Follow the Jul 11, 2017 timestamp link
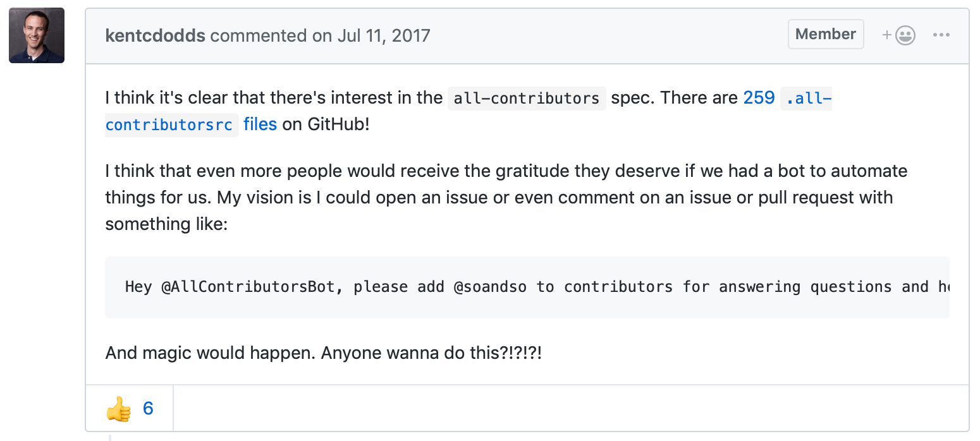Screen dimensions: 980x441 click(x=384, y=35)
